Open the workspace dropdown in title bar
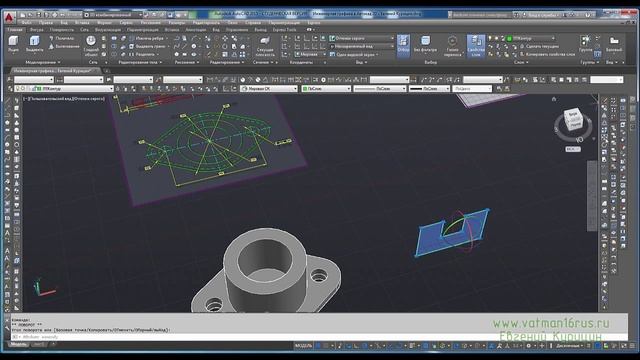 point(113,15)
